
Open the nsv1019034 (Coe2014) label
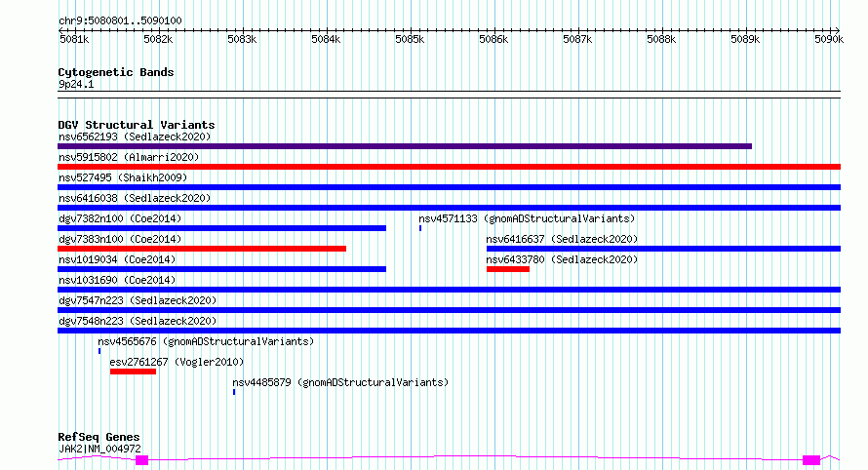pos(117,259)
